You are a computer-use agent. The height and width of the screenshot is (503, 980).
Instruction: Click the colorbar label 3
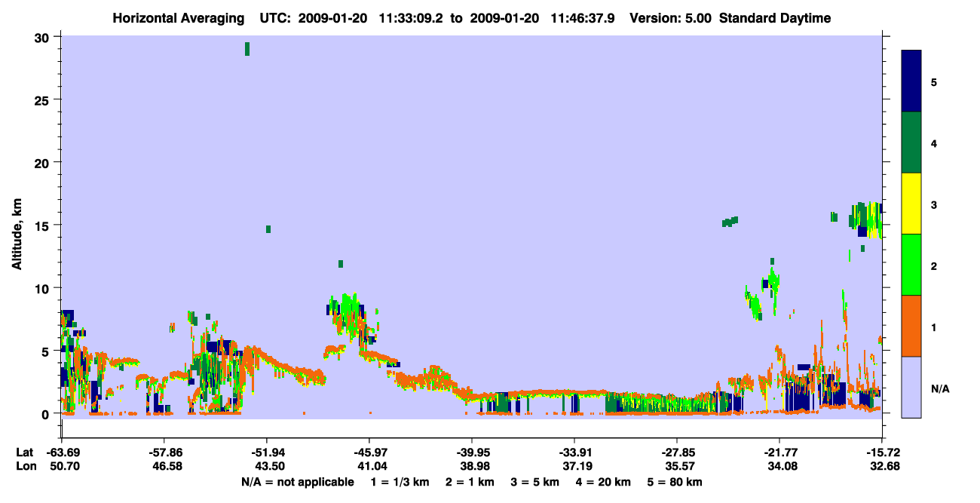(x=934, y=204)
